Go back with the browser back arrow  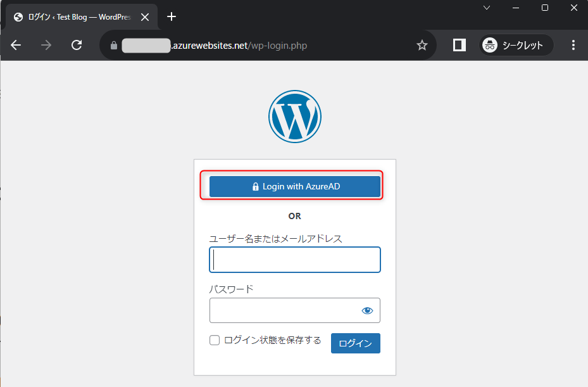16,46
